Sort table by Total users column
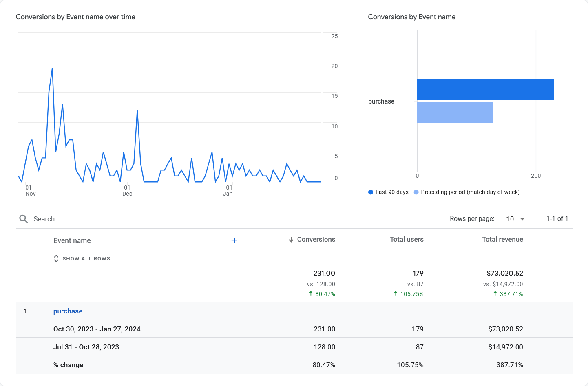The image size is (588, 386). tap(407, 240)
